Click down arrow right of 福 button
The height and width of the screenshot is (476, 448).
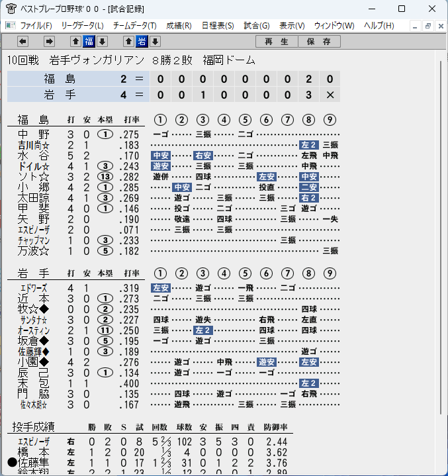103,41
